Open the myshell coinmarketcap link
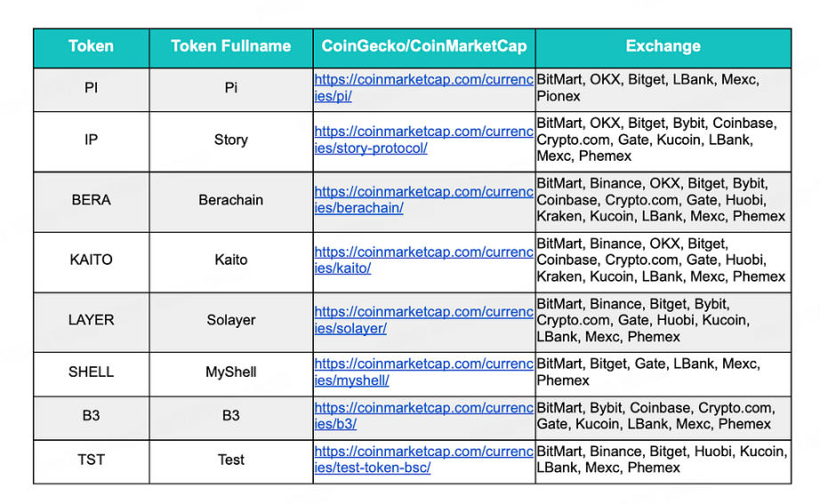The height and width of the screenshot is (504, 820). pos(423,372)
